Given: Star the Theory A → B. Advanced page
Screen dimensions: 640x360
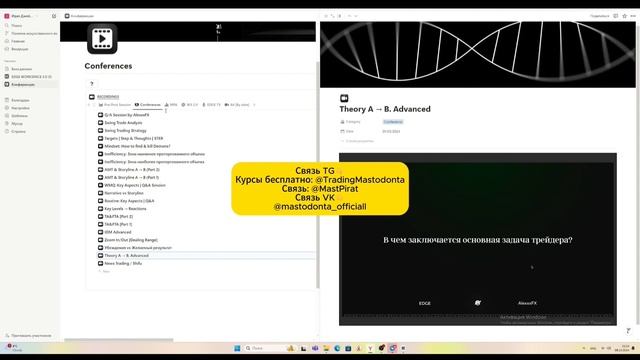Looking at the screenshot, I should pos(624,16).
